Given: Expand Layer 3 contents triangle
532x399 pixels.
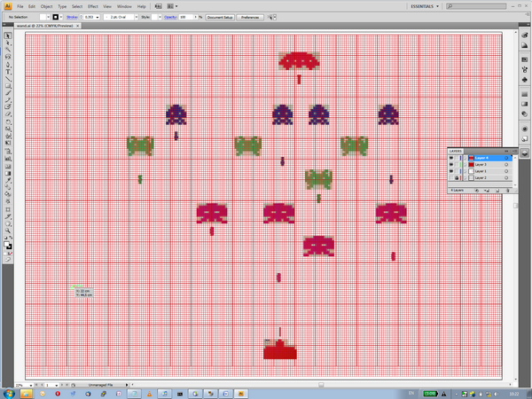Looking at the screenshot, I should pyautogui.click(x=465, y=165).
